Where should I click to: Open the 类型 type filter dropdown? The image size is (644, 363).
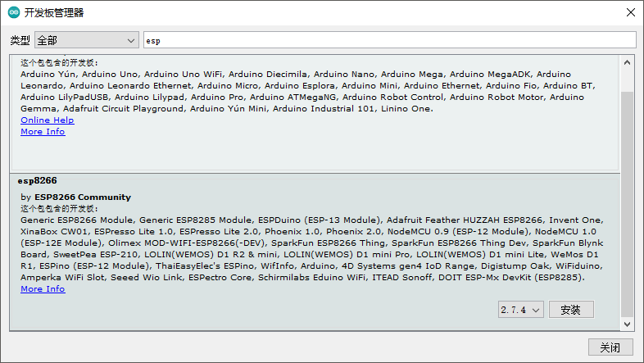coord(87,39)
